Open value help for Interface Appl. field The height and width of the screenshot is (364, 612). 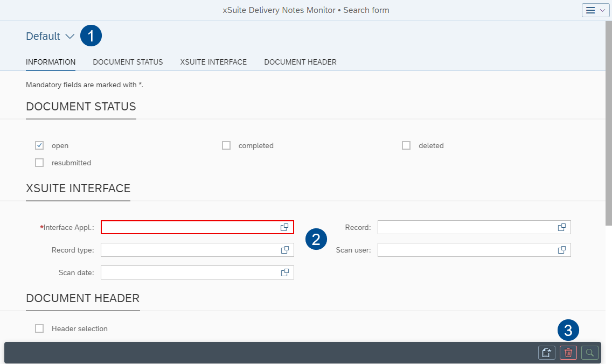click(x=284, y=227)
